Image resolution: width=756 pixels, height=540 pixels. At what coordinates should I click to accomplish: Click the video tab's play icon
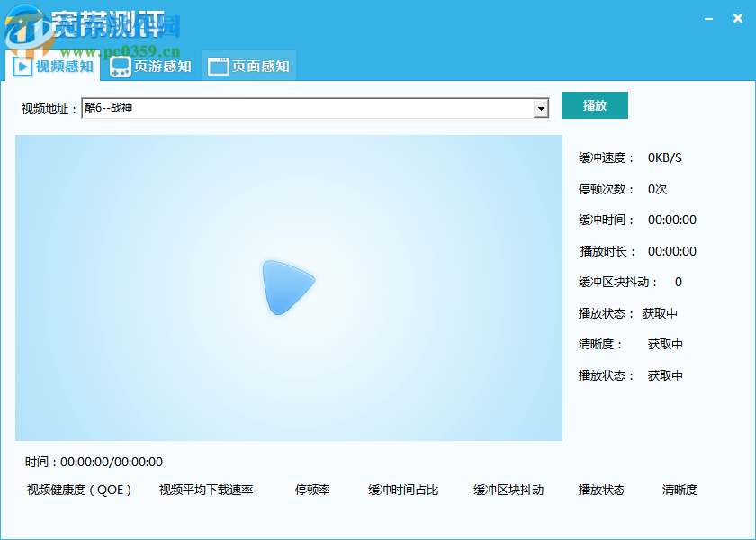(22, 66)
